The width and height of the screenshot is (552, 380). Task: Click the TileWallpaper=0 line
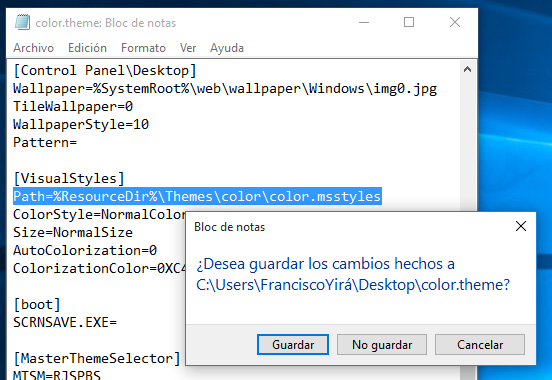[73, 106]
